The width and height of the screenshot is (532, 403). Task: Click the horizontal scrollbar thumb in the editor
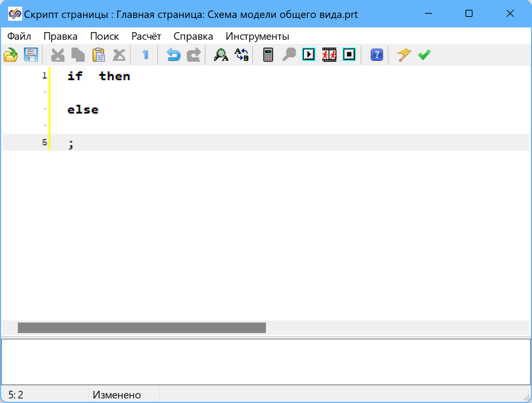point(142,328)
